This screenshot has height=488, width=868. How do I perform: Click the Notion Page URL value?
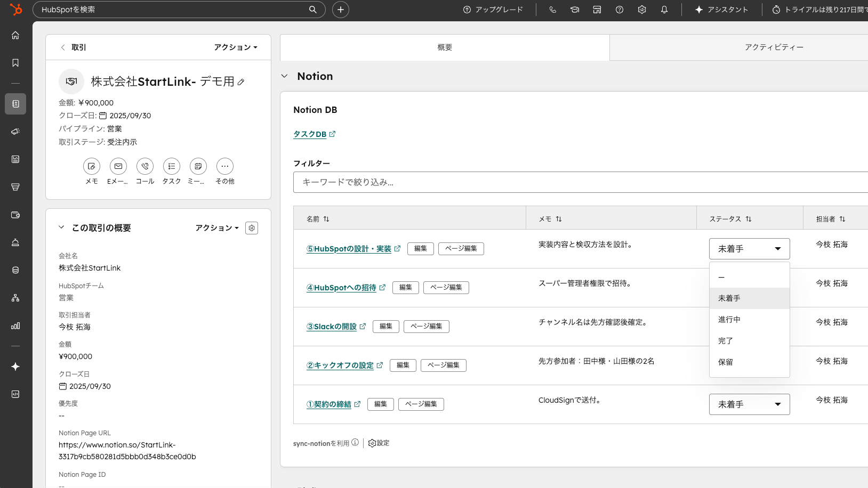click(x=127, y=451)
